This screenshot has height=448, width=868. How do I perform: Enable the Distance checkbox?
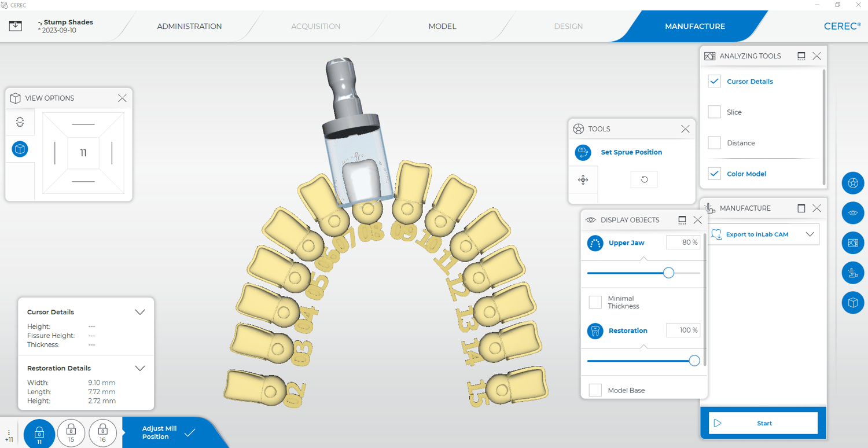715,143
